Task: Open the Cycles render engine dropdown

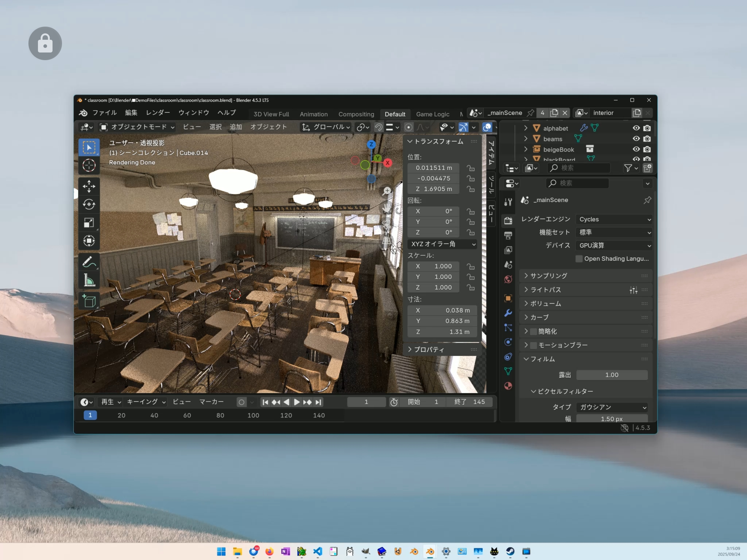Action: tap(614, 219)
